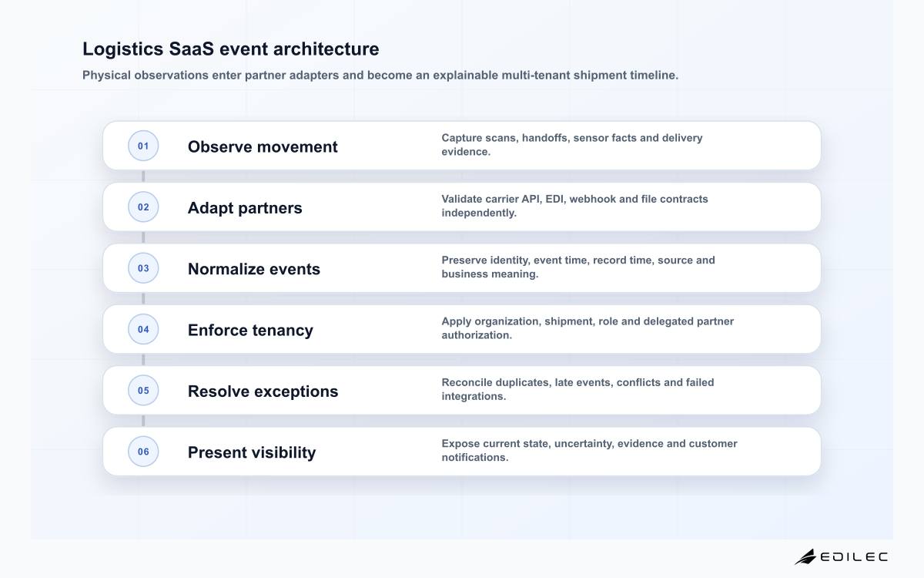The width and height of the screenshot is (924, 578).
Task: Click the Normalize events title
Action: coord(254,269)
